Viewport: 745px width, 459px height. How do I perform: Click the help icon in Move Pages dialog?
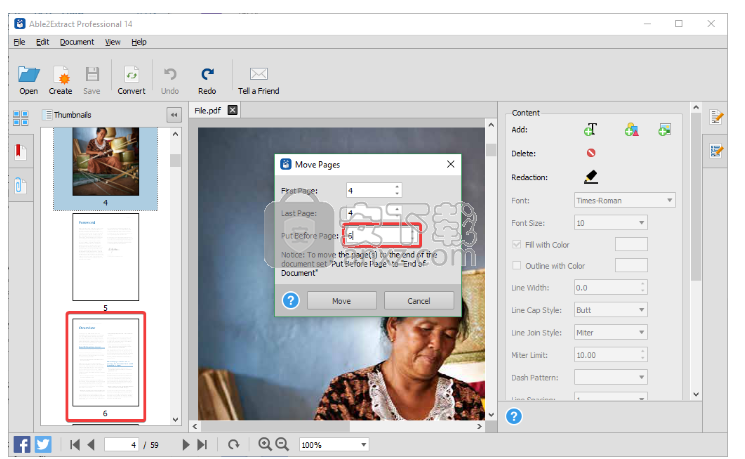point(291,300)
